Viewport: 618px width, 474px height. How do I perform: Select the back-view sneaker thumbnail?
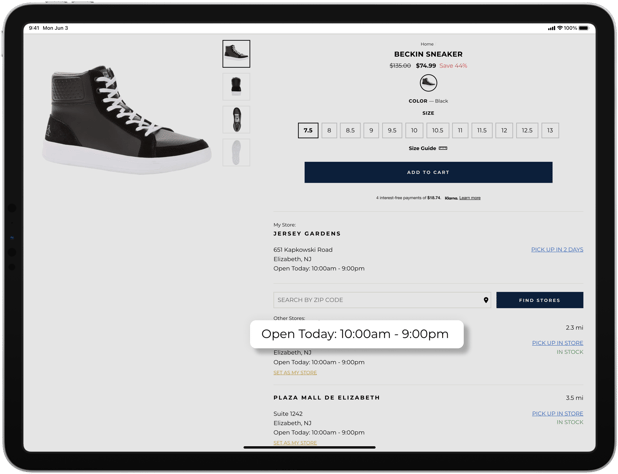pyautogui.click(x=236, y=86)
